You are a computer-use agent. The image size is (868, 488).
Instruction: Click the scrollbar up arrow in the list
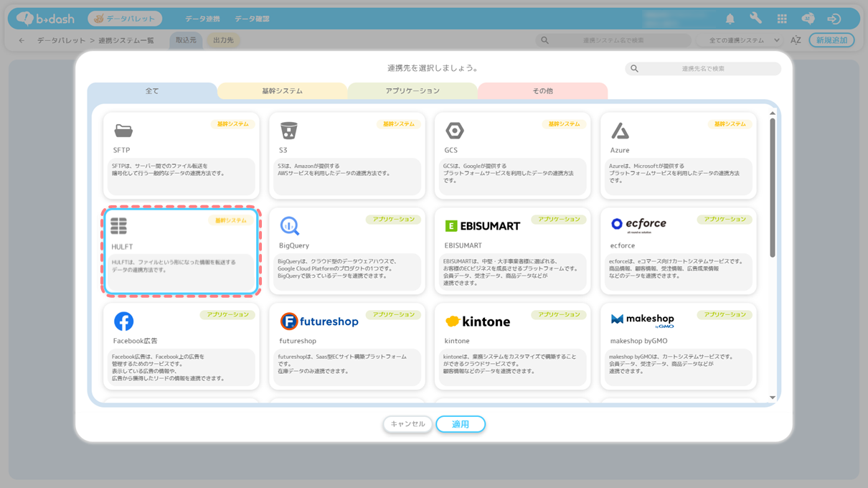(773, 113)
